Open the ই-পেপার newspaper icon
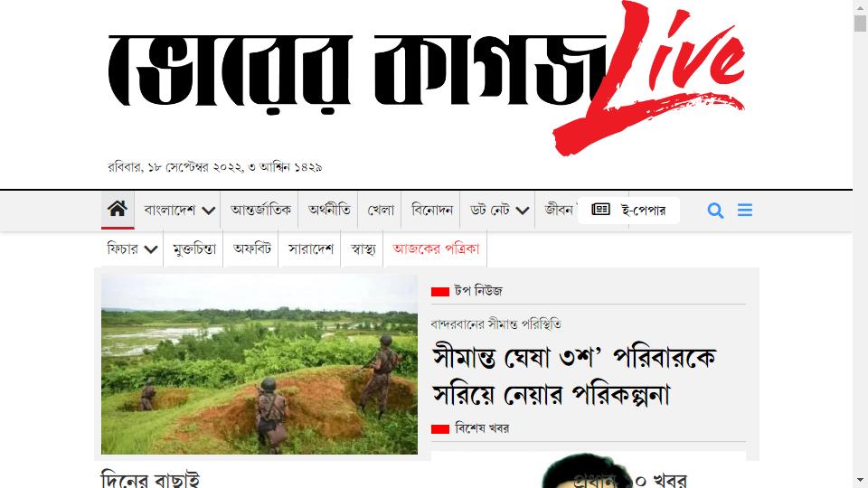 click(x=600, y=209)
